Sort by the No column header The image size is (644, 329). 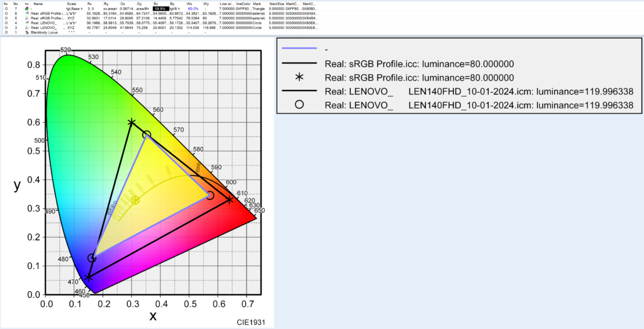click(16, 4)
